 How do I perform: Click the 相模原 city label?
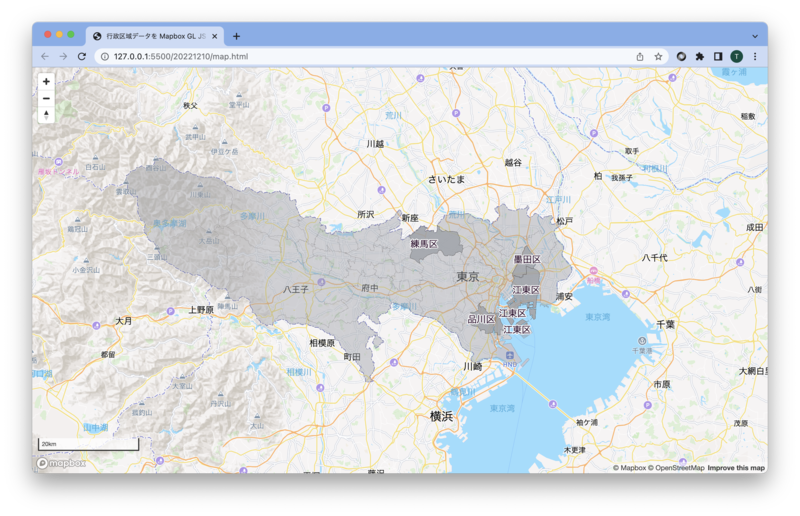coord(322,343)
